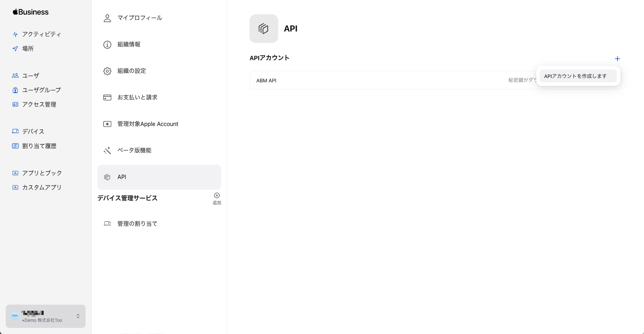The width and height of the screenshot is (644, 334).
Task: Click the ユーザ people icon
Action: click(x=15, y=76)
